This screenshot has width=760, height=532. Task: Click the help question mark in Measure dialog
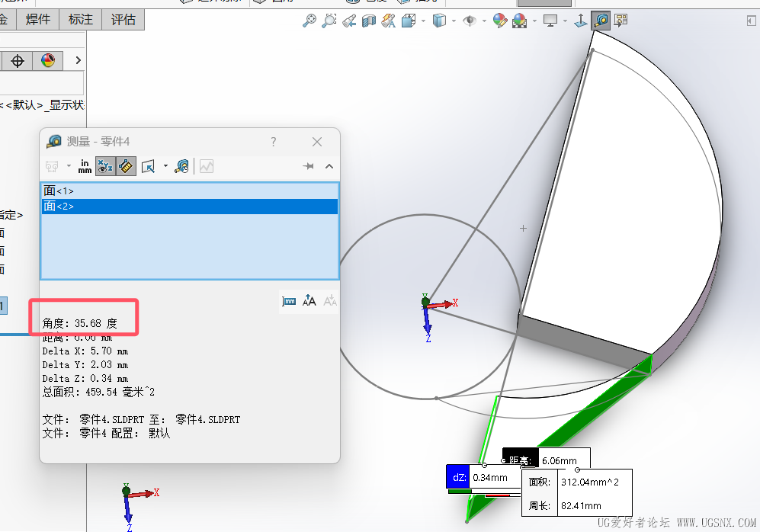coord(274,142)
